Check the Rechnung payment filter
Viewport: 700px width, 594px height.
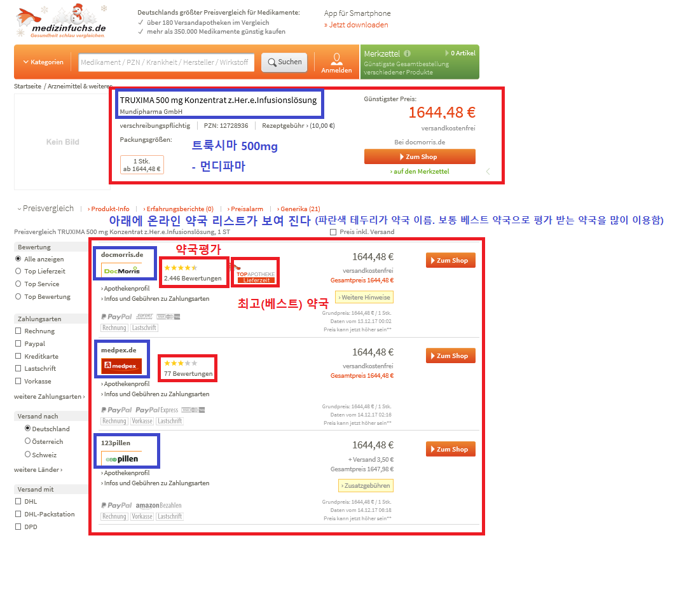pyautogui.click(x=18, y=331)
